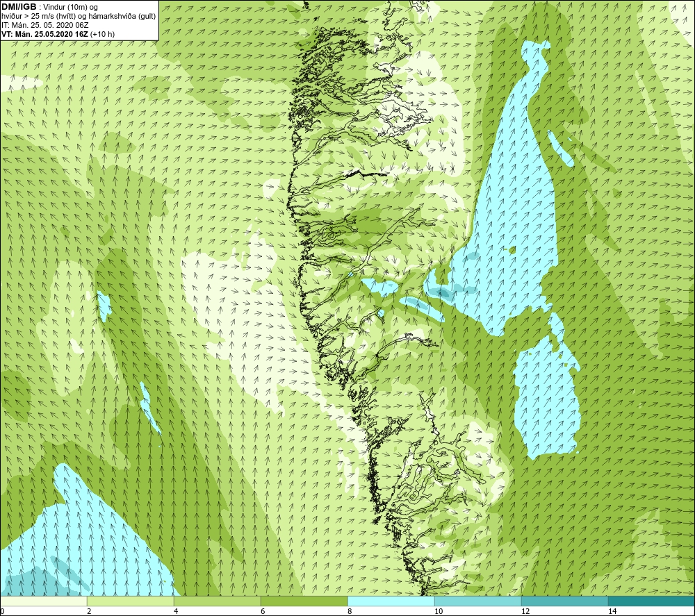
Task: Click the '8' label under the color scale
Action: coord(350,612)
